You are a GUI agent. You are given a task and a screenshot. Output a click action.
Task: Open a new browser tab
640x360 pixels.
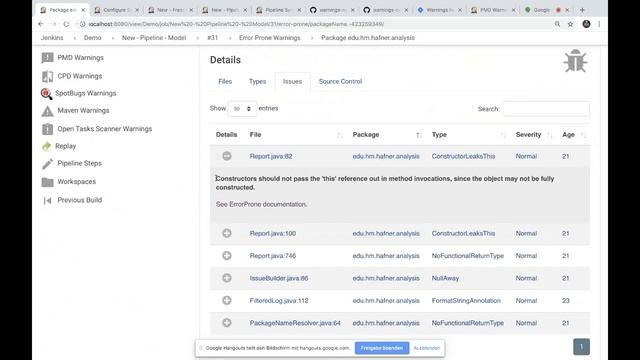[x=582, y=10]
